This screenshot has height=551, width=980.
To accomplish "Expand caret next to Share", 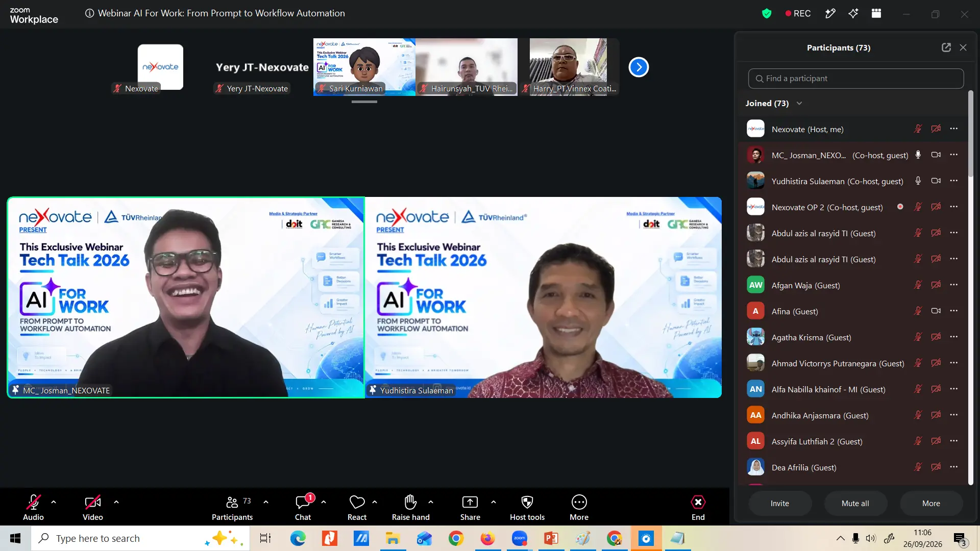I will click(494, 502).
